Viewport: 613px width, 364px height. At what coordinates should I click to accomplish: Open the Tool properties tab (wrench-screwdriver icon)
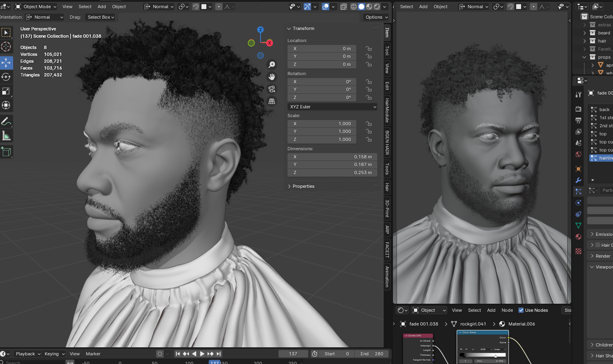point(578,95)
